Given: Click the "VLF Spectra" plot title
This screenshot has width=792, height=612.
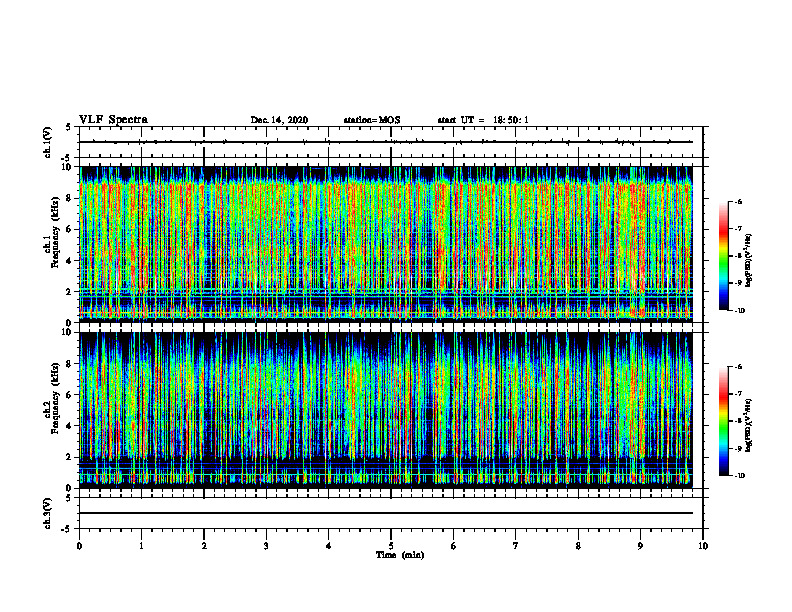Looking at the screenshot, I should pos(113,120).
